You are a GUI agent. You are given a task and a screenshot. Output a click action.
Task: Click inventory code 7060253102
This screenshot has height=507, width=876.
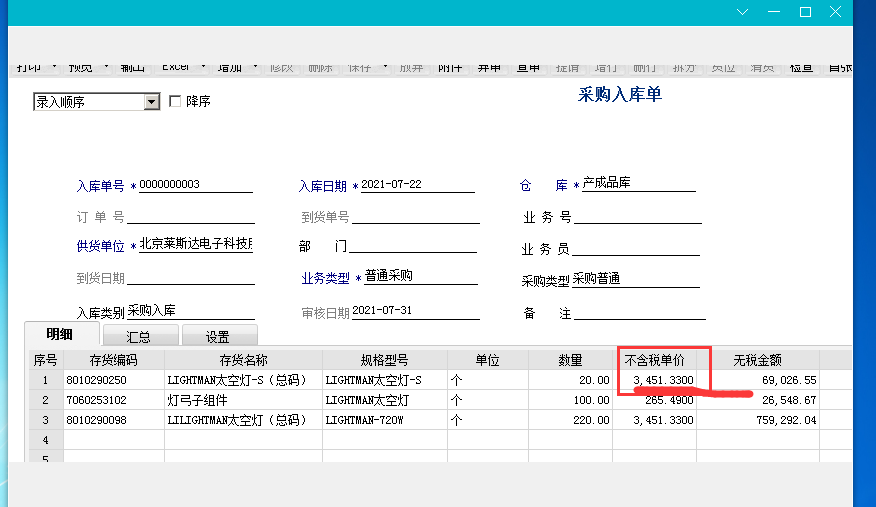click(114, 400)
